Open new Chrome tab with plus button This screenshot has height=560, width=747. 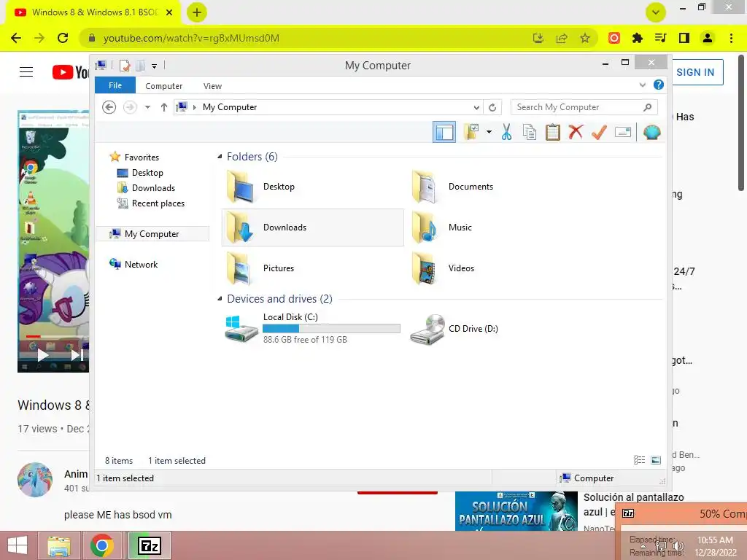coord(197,12)
